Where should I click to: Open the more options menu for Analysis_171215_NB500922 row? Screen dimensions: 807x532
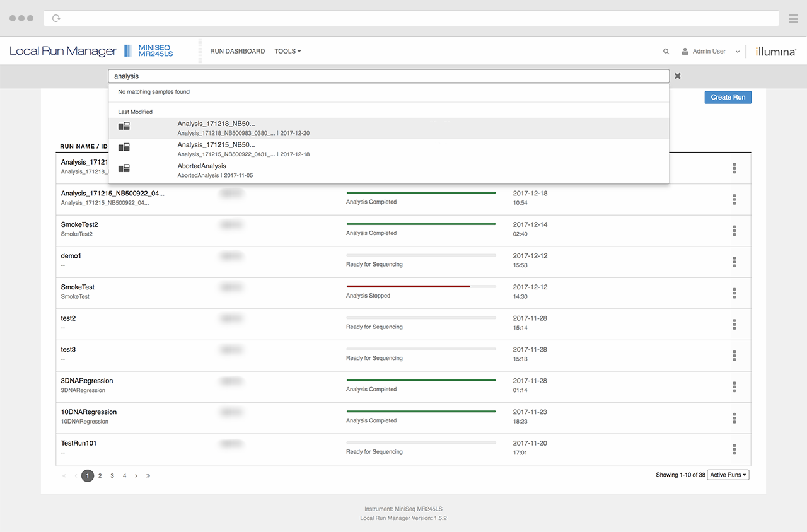734,199
